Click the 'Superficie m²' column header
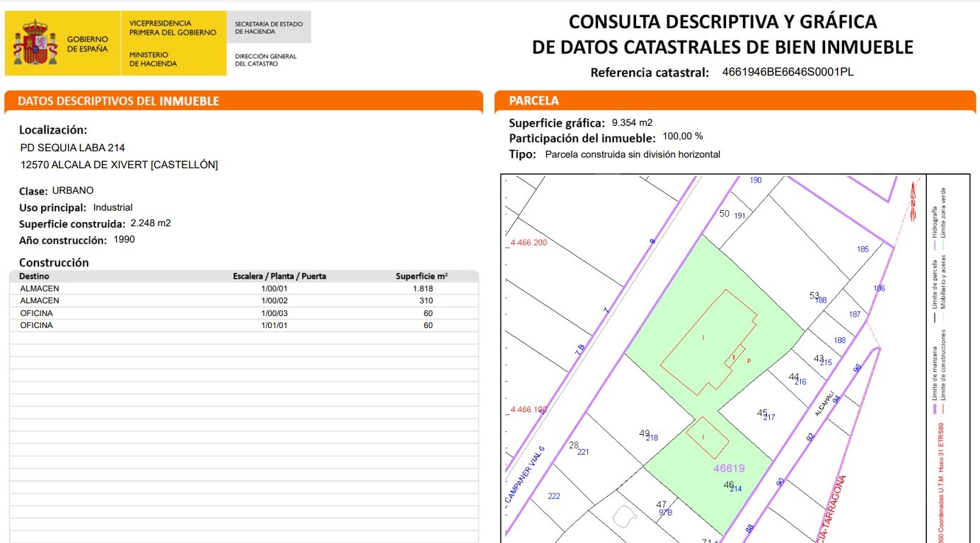 pos(421,276)
